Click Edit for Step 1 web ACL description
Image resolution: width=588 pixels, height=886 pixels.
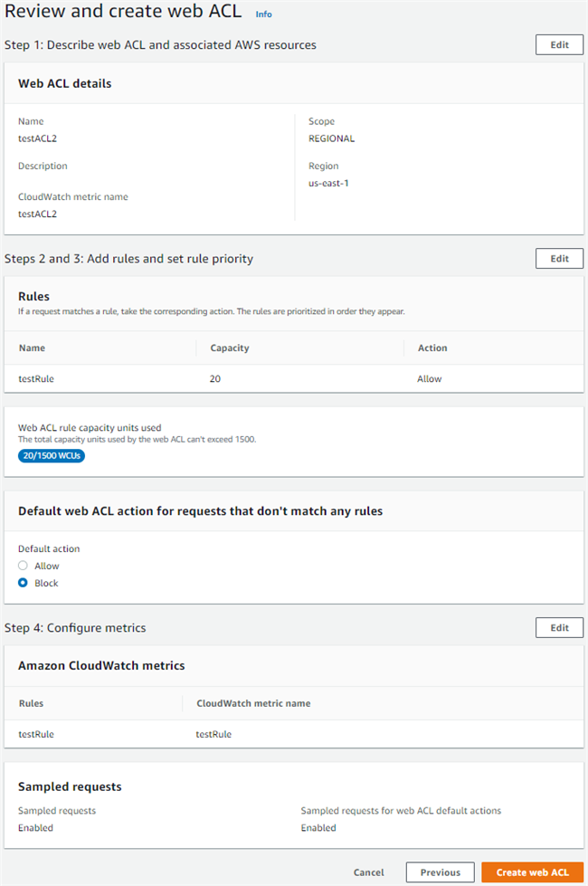(x=559, y=45)
